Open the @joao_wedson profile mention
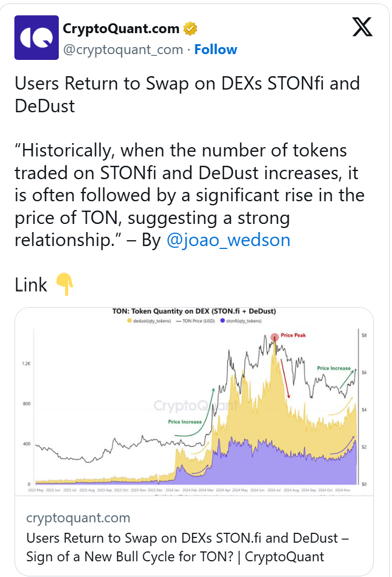 point(228,240)
